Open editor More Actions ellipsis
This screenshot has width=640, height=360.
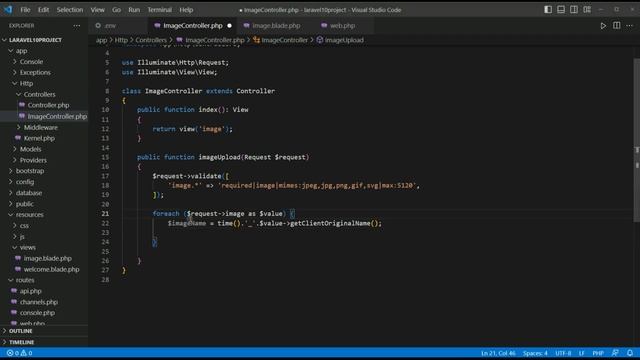coord(630,26)
